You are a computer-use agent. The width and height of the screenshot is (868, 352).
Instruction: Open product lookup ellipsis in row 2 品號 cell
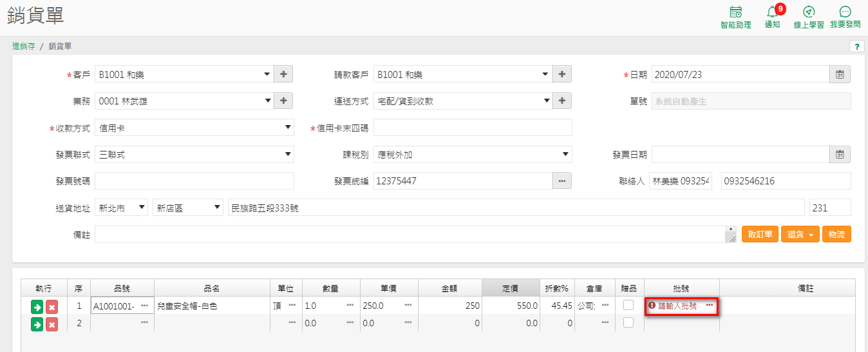(144, 322)
